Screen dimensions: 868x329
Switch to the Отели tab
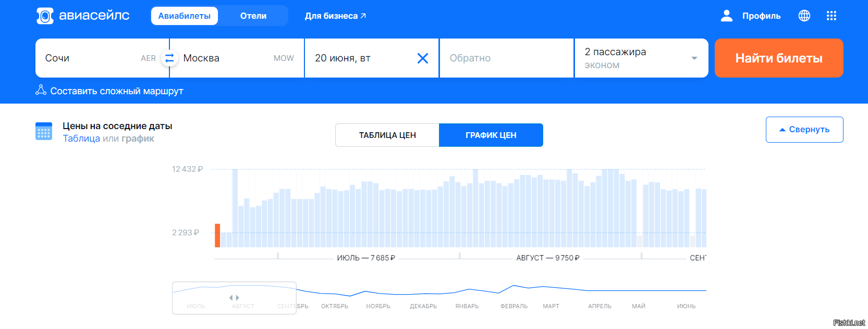tap(253, 16)
